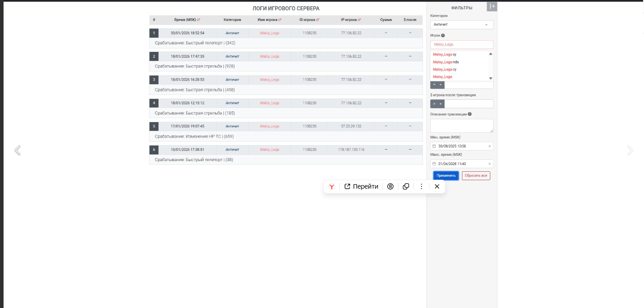Click the $ игрока после транзакции value field
The height and width of the screenshot is (308, 644).
469,104
